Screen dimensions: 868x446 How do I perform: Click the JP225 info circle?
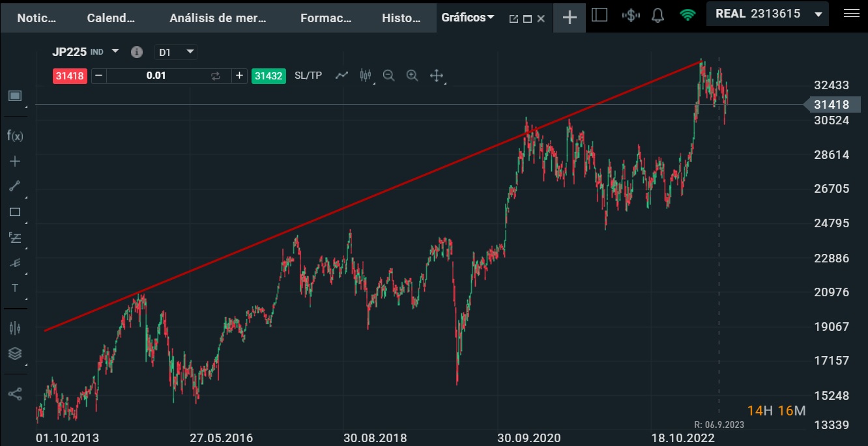(x=136, y=52)
